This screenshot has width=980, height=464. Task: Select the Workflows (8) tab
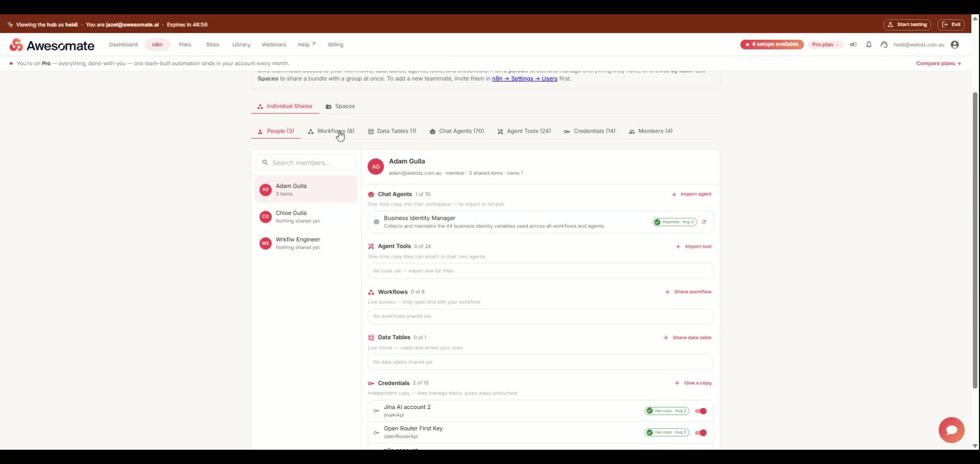(x=331, y=132)
